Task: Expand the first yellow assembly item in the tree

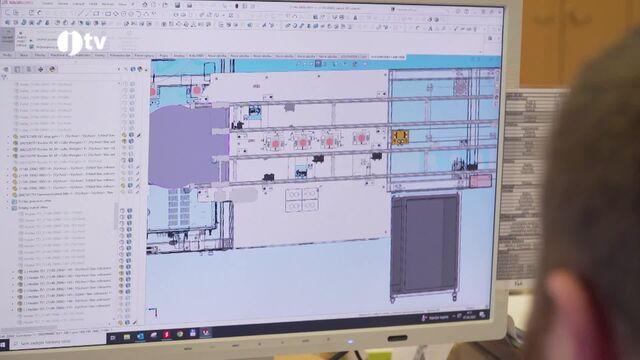Action: point(8,136)
